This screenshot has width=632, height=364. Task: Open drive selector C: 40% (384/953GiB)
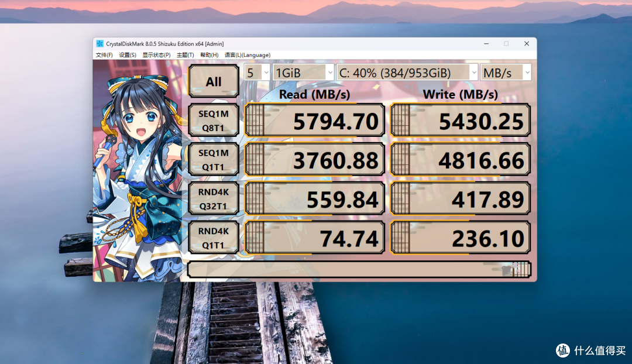pos(407,73)
